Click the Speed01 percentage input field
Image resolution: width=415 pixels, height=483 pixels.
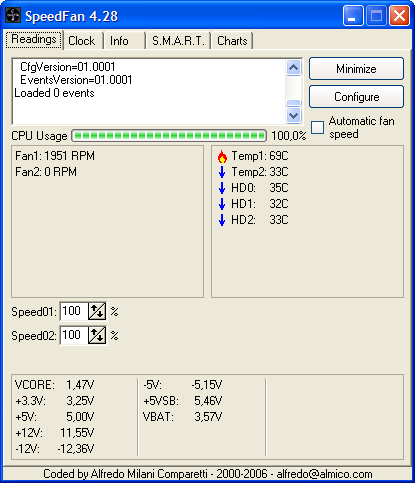pyautogui.click(x=74, y=311)
